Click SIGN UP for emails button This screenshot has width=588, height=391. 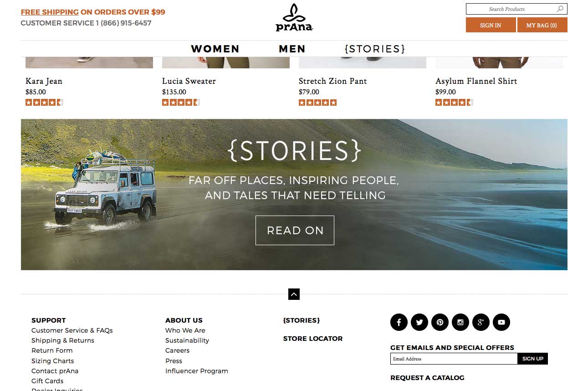click(532, 359)
